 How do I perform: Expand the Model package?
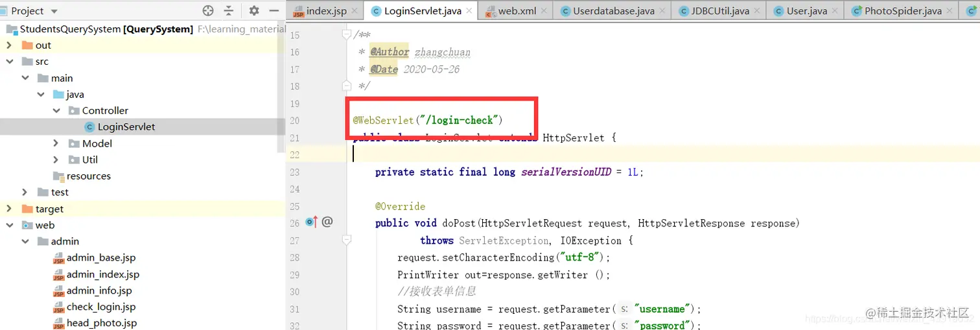(x=56, y=143)
